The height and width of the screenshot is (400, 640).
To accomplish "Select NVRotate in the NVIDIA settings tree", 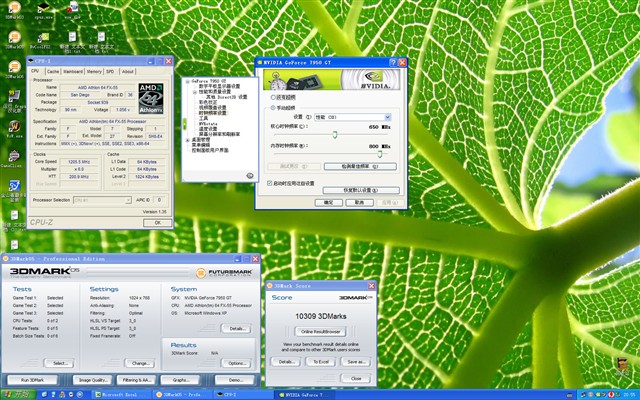I will pos(208,124).
